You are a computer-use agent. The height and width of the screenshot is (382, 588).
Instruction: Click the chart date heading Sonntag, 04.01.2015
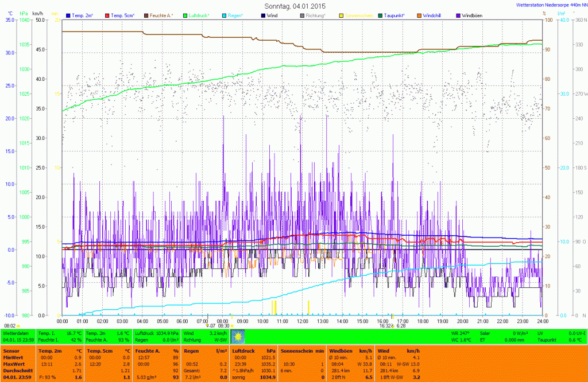click(x=294, y=6)
